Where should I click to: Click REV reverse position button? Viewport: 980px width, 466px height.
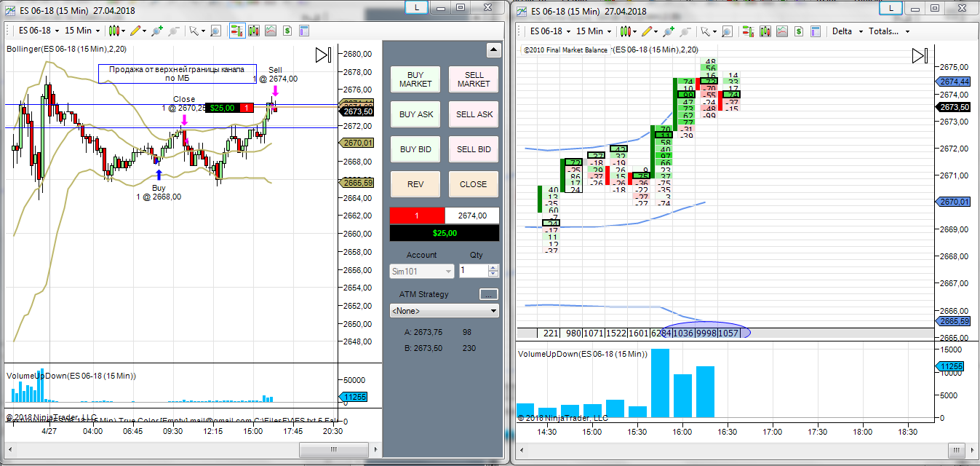click(x=415, y=184)
